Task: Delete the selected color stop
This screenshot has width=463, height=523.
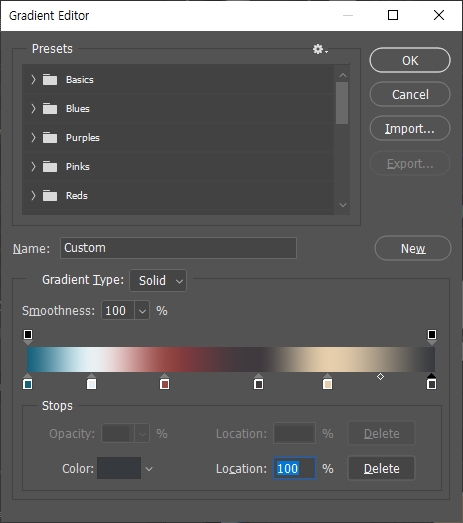Action: 382,468
